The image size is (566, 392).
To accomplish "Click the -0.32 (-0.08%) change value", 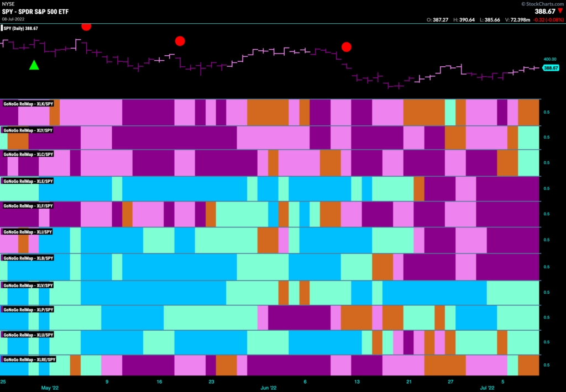I will [x=548, y=20].
